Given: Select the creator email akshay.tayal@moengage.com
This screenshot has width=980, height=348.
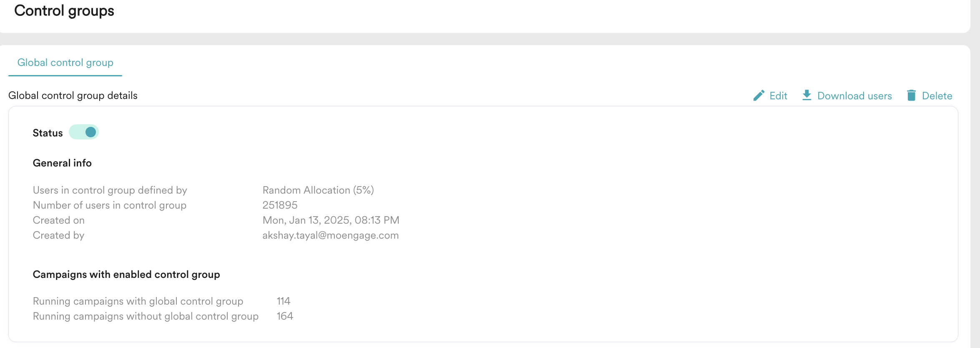Looking at the screenshot, I should click(x=331, y=235).
